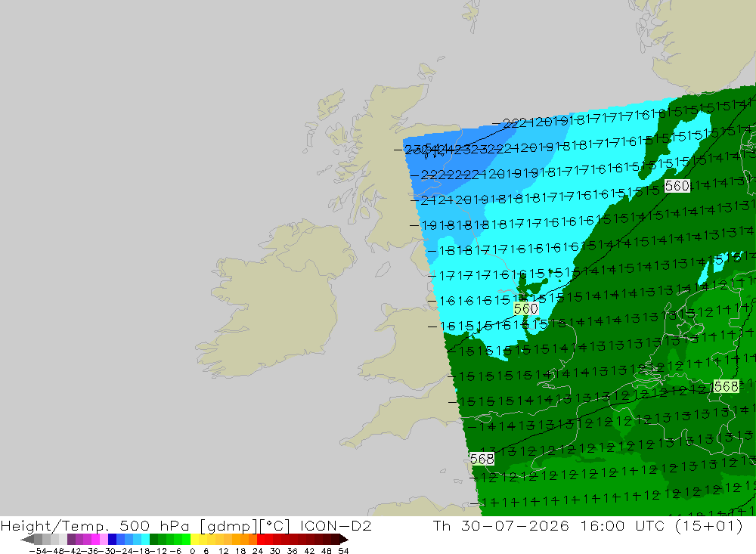Image resolution: width=756 pixels, height=554 pixels.
Task: Click the legend value "54" at the right end
Action: [343, 551]
